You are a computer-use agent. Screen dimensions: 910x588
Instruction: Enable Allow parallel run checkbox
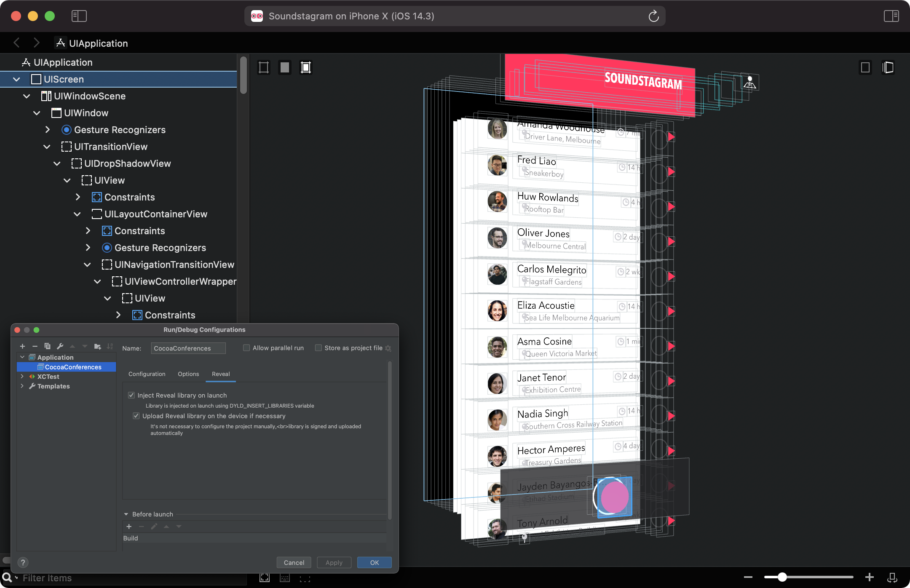(246, 348)
